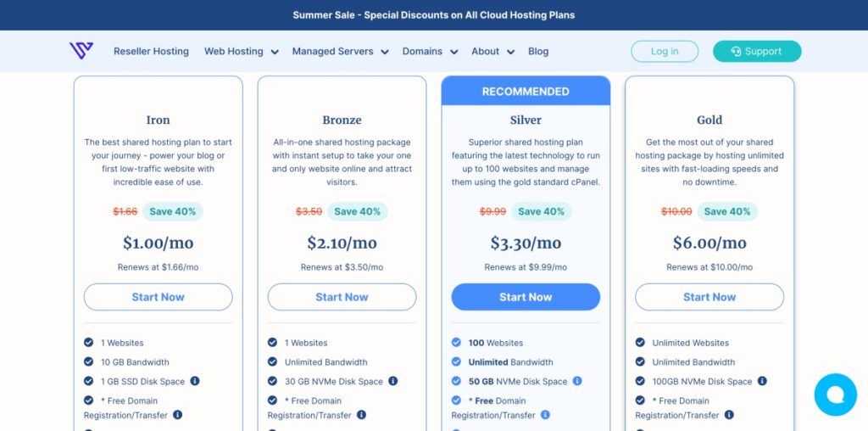Click Gold plan's domain registration info icon
868x431 pixels.
(729, 415)
